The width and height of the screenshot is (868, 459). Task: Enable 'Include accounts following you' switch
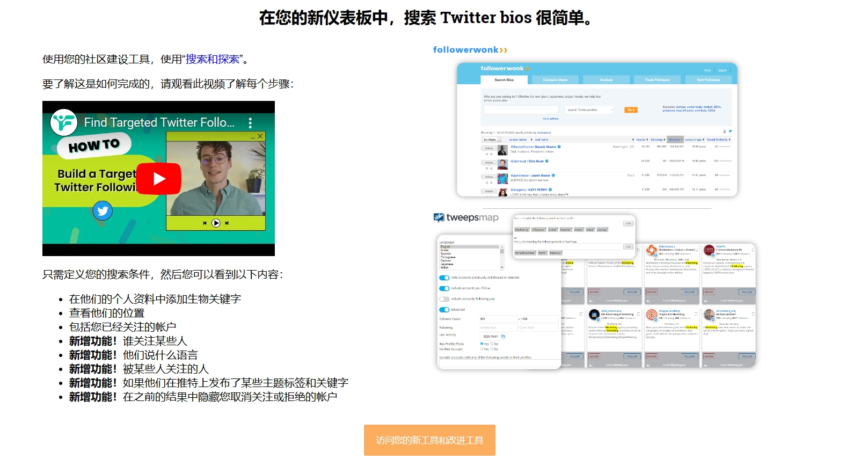[444, 299]
